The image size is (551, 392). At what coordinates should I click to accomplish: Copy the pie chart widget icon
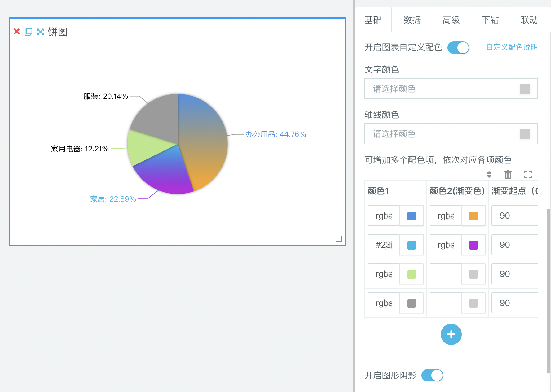(29, 32)
